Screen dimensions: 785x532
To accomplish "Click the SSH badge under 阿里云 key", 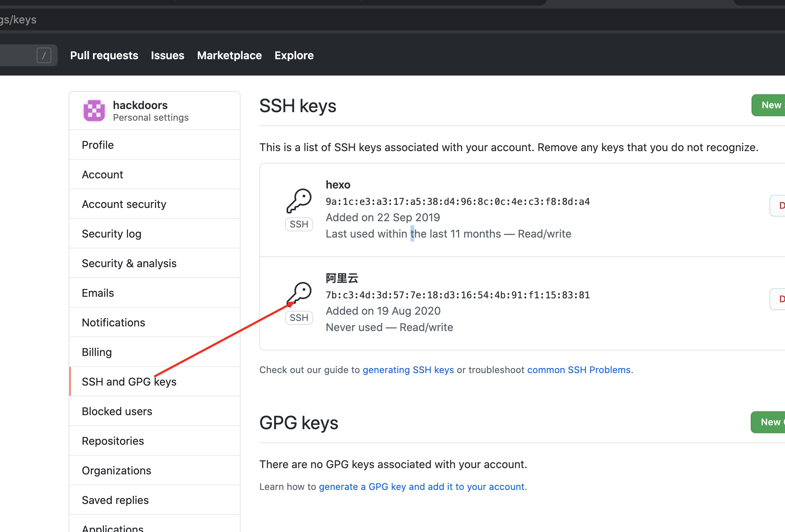I will tap(299, 318).
